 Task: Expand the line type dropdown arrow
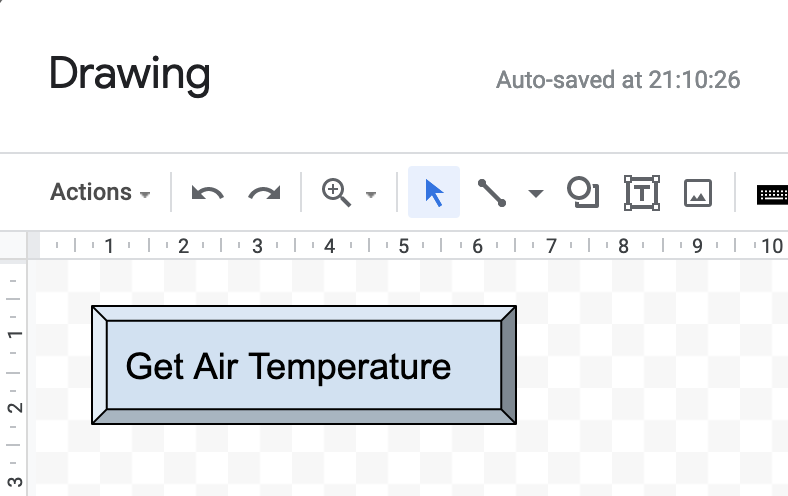(536, 193)
